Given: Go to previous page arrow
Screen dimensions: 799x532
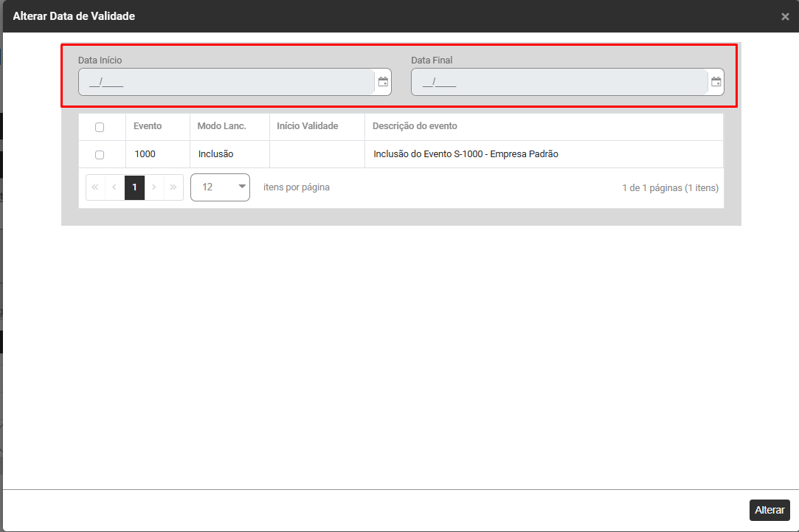Looking at the screenshot, I should pyautogui.click(x=114, y=187).
